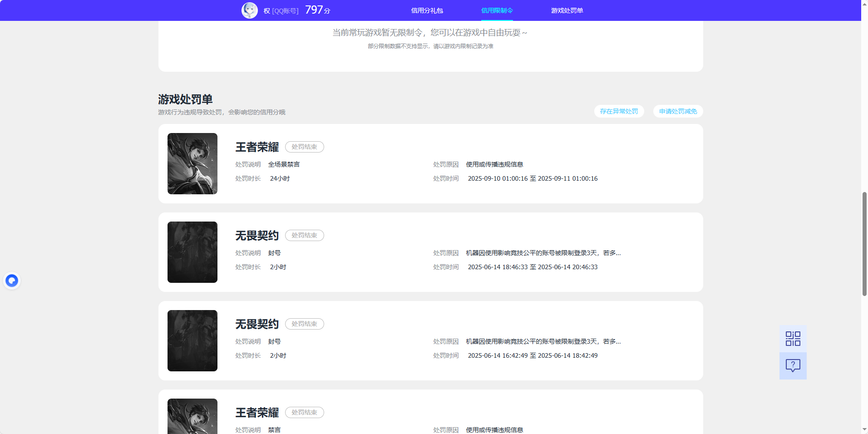Click the 王者荣耀 game title text

tap(256, 147)
